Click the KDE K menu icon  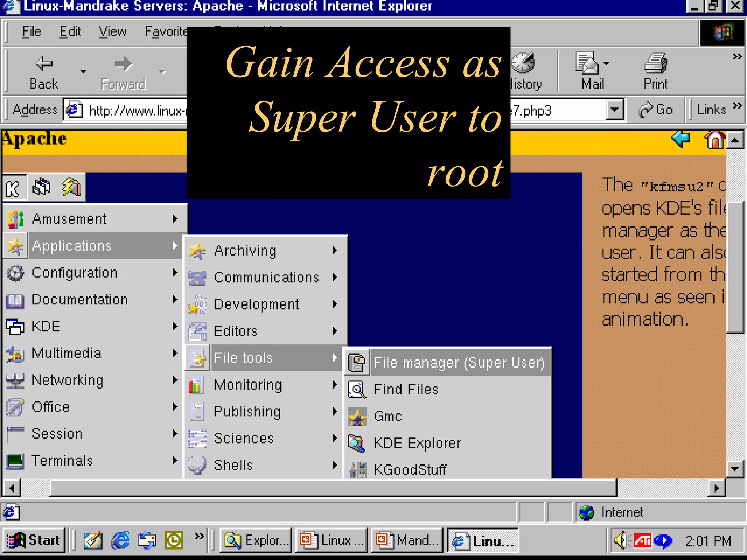point(14,188)
